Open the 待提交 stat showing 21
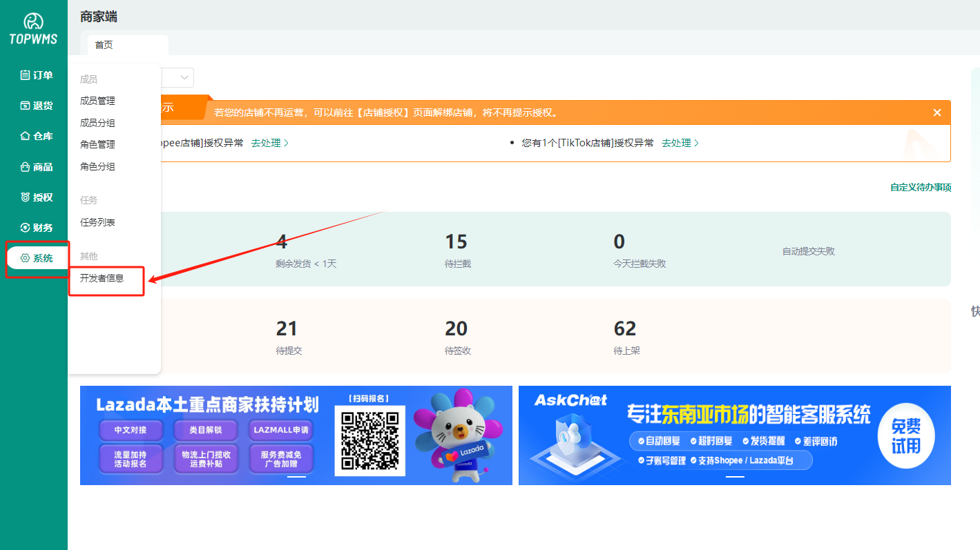The width and height of the screenshot is (980, 550). coord(289,337)
